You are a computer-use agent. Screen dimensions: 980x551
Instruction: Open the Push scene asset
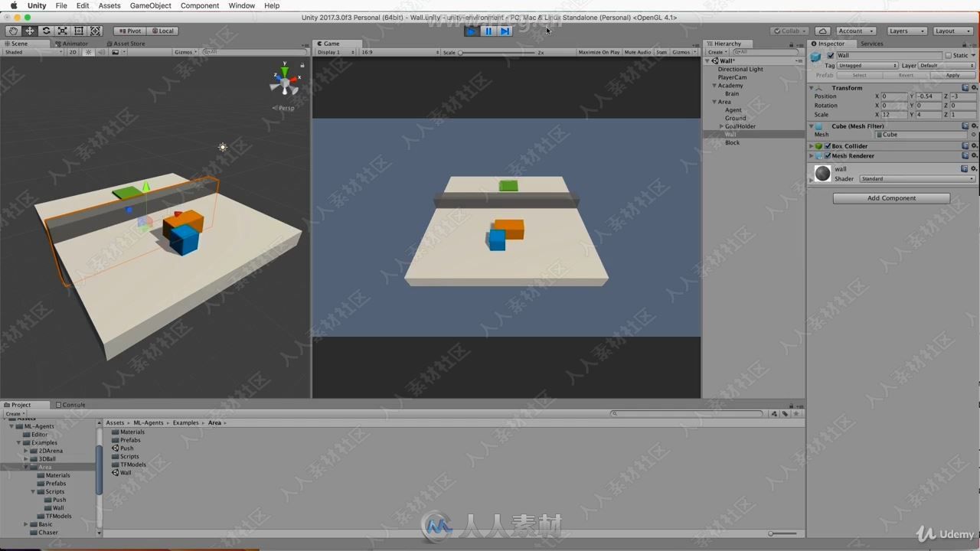122,448
